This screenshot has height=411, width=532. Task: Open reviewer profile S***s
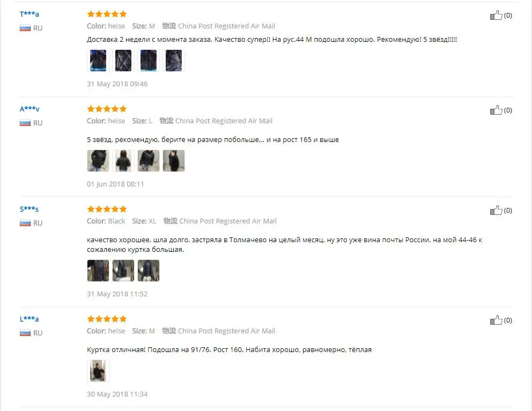point(29,209)
